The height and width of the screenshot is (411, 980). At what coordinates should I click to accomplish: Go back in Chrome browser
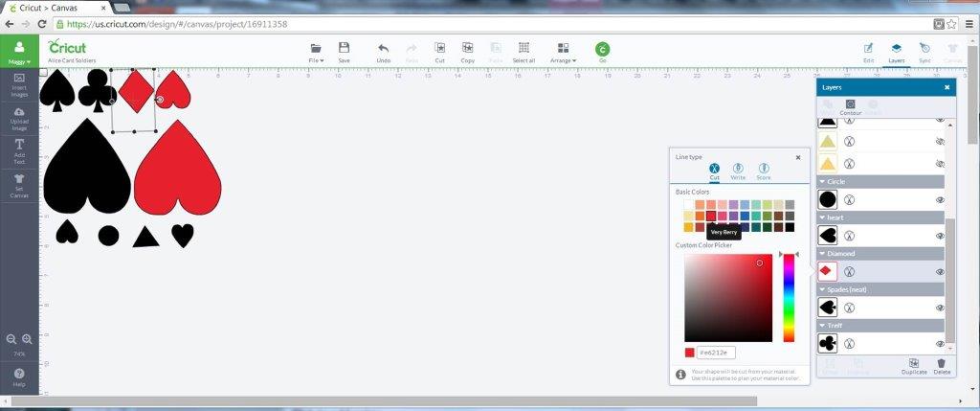click(10, 24)
